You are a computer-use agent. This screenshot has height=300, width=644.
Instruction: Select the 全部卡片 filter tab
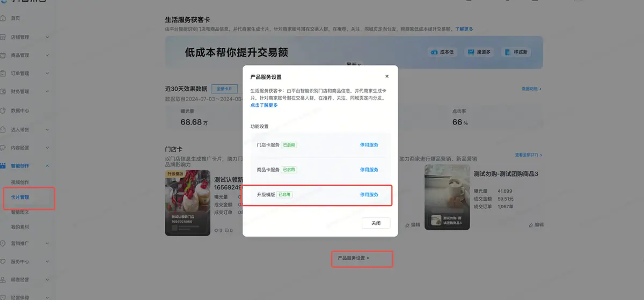click(x=224, y=89)
